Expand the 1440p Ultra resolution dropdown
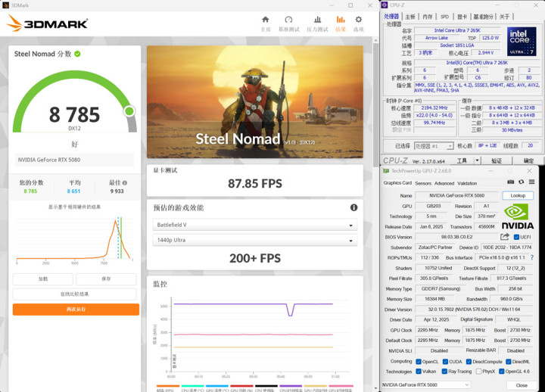 tap(254, 240)
